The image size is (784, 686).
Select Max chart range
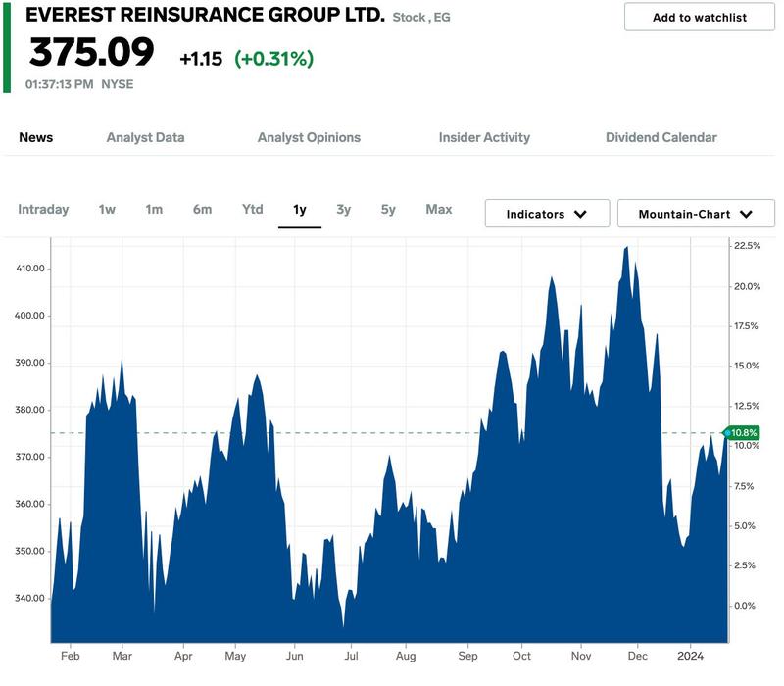pos(439,209)
